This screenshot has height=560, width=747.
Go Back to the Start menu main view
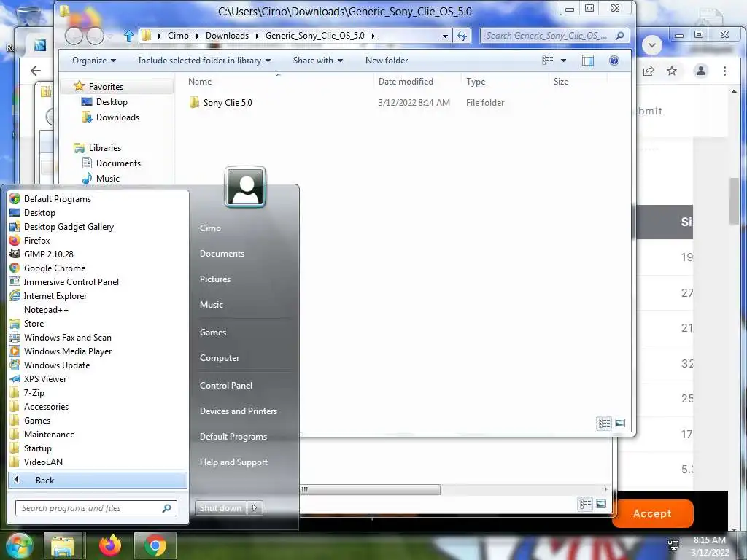(x=98, y=481)
